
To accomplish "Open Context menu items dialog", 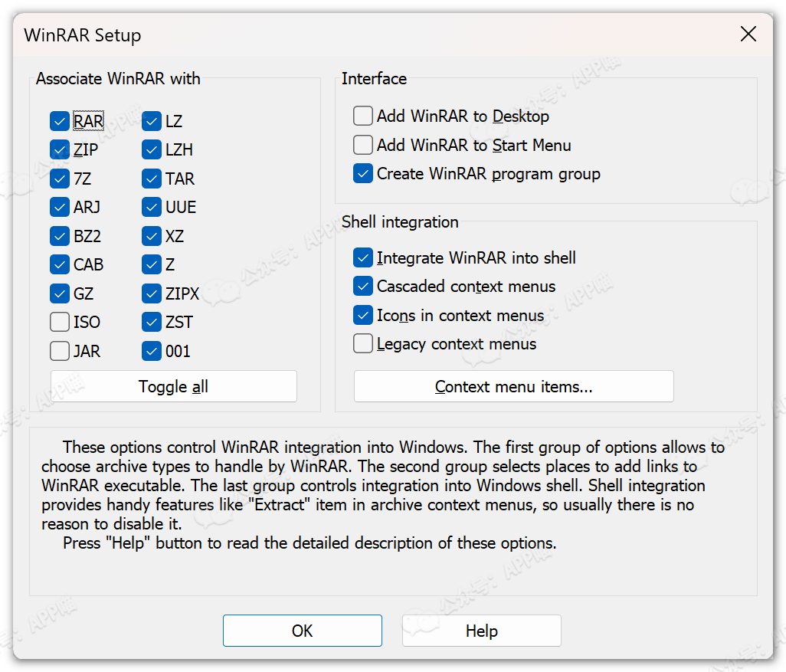I will tap(514, 386).
